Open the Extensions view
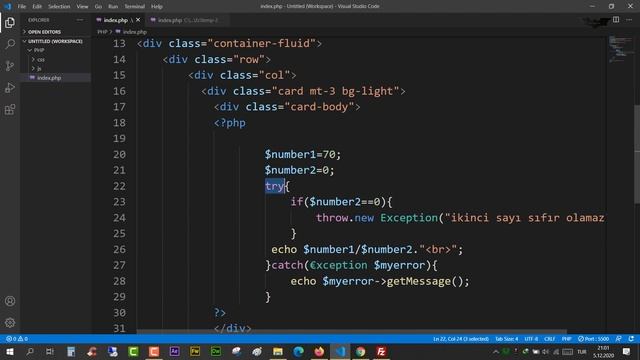The height and width of the screenshot is (360, 640). coord(10,109)
